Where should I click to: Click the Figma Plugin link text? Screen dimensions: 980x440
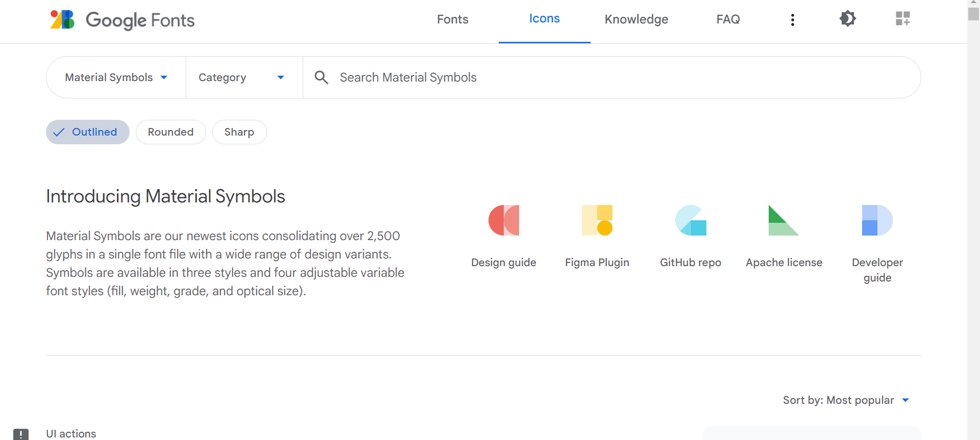597,263
